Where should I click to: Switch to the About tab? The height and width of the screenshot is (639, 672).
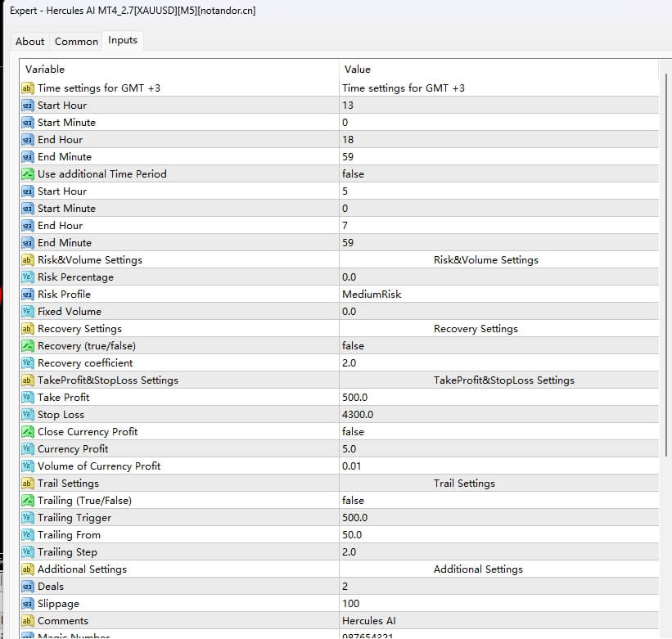pos(30,41)
